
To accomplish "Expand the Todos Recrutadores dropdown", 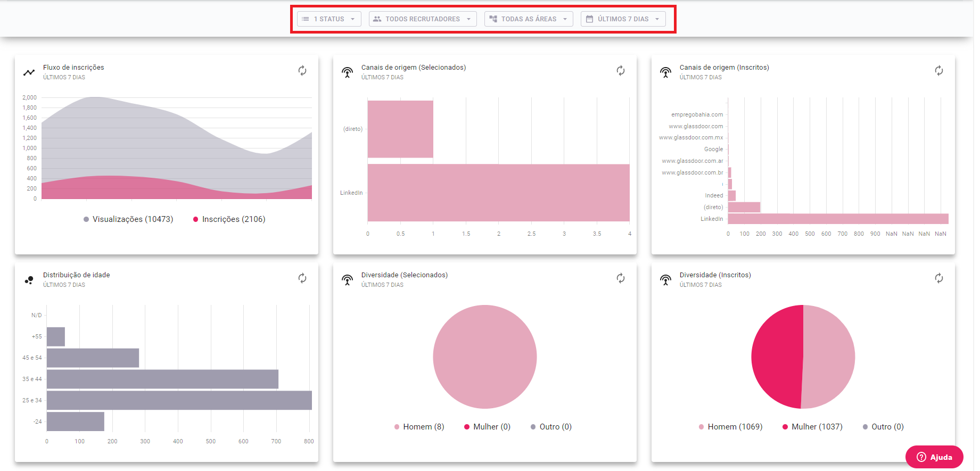I will click(x=422, y=19).
